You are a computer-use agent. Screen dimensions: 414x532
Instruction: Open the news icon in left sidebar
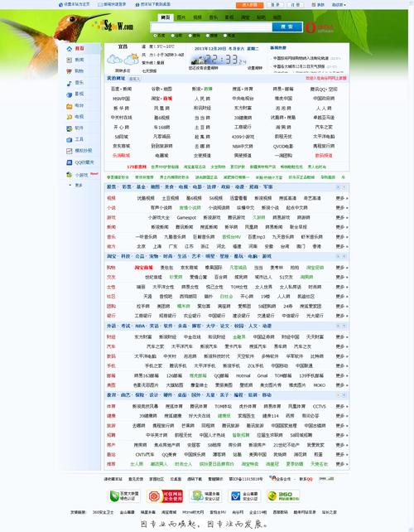[x=70, y=60]
